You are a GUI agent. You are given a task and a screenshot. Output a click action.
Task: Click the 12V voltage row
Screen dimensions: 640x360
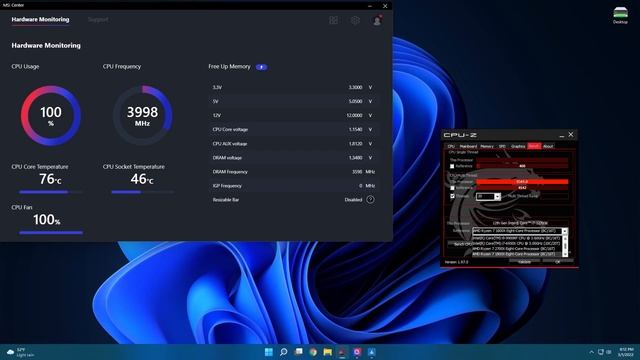(x=293, y=116)
